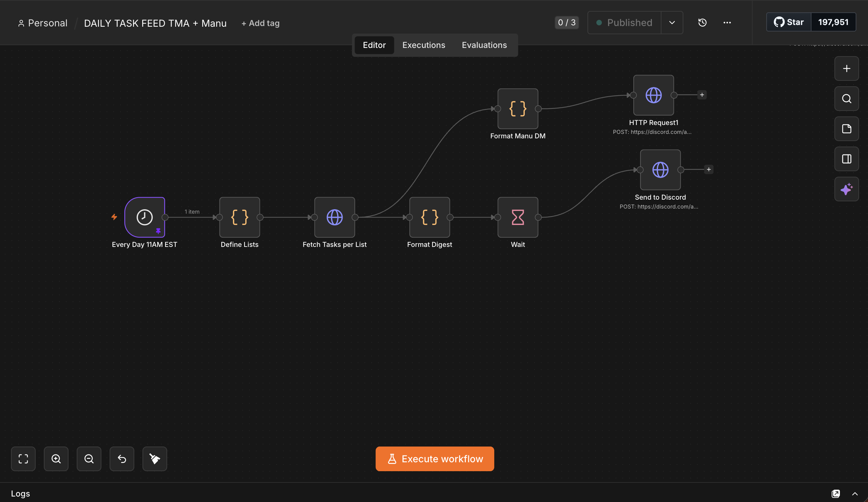Toggle the Published status button
This screenshot has height=502, width=868.
pos(624,23)
